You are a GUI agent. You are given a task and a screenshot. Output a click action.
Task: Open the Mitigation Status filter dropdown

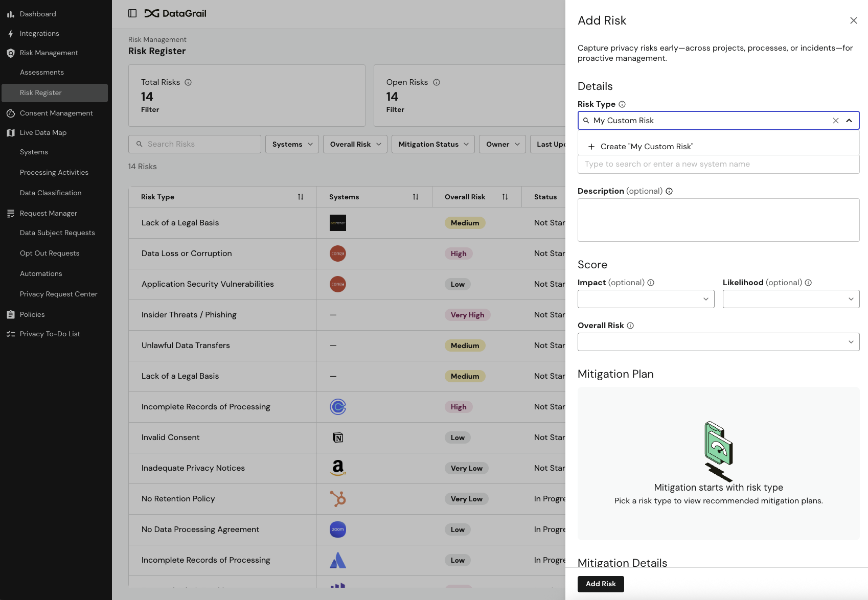click(433, 144)
